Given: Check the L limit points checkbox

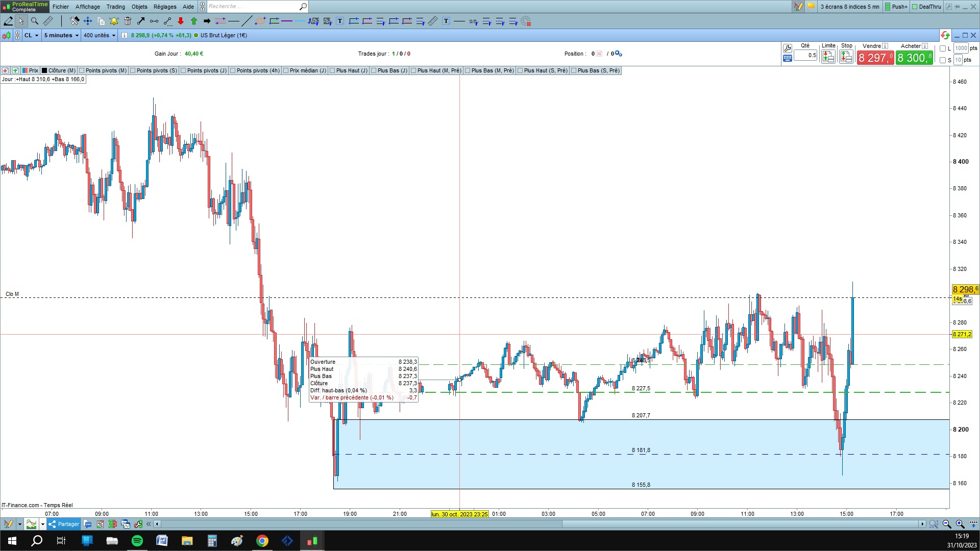Looking at the screenshot, I should click(943, 48).
